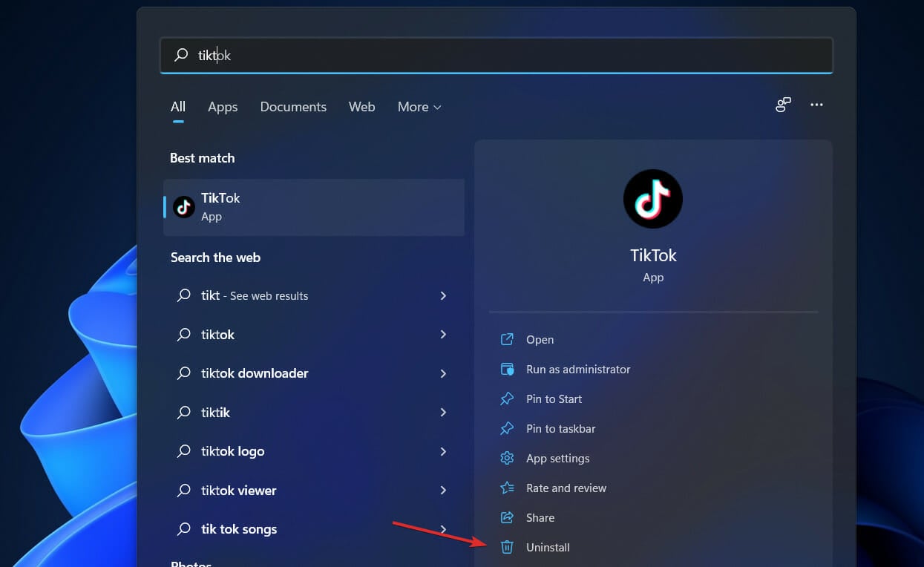924x567 pixels.
Task: Click the Rate and review star icon
Action: 507,488
